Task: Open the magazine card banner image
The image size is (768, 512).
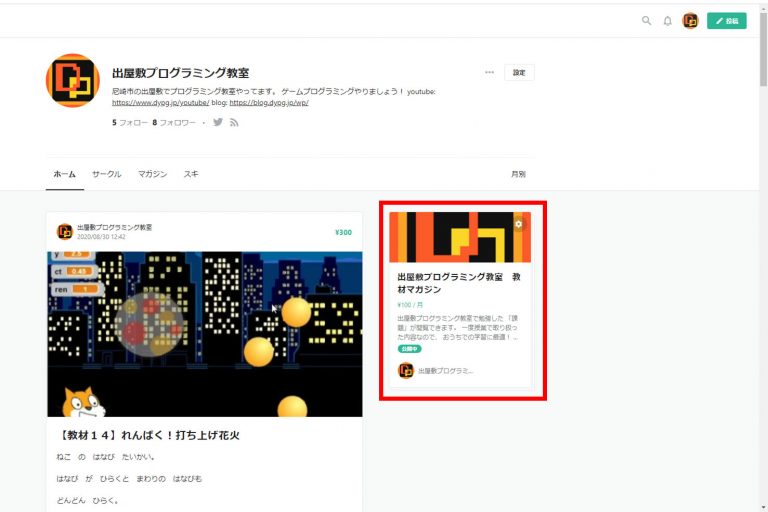Action: coord(460,237)
